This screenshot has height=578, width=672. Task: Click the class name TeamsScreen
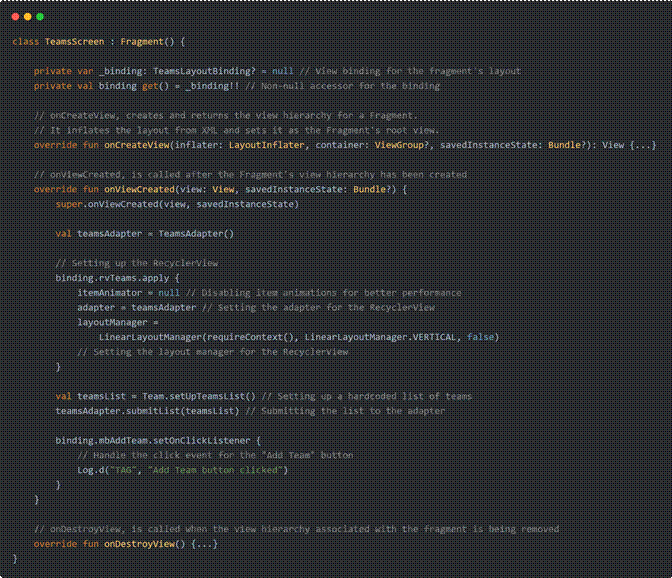pyautogui.click(x=75, y=42)
